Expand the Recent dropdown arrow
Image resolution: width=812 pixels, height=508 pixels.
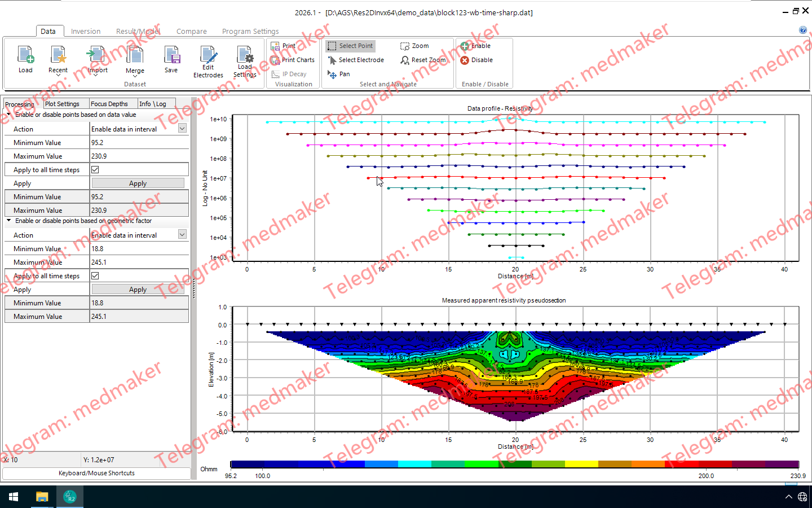[x=58, y=75]
